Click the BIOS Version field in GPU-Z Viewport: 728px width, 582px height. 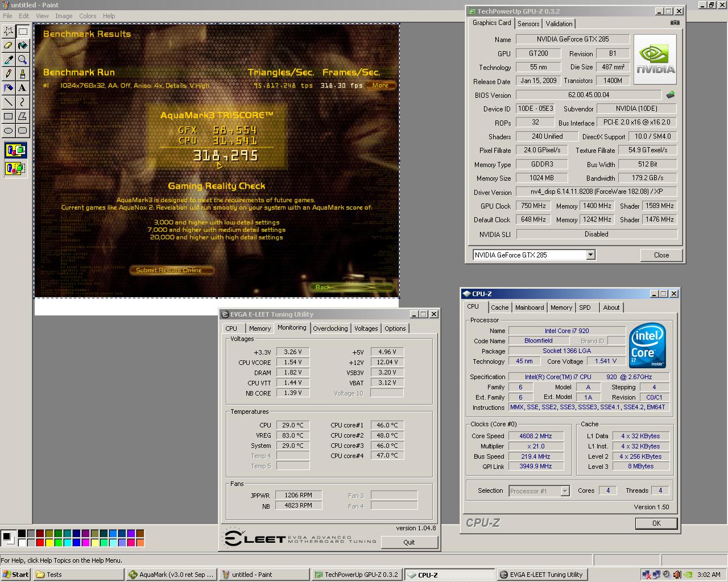(x=588, y=95)
